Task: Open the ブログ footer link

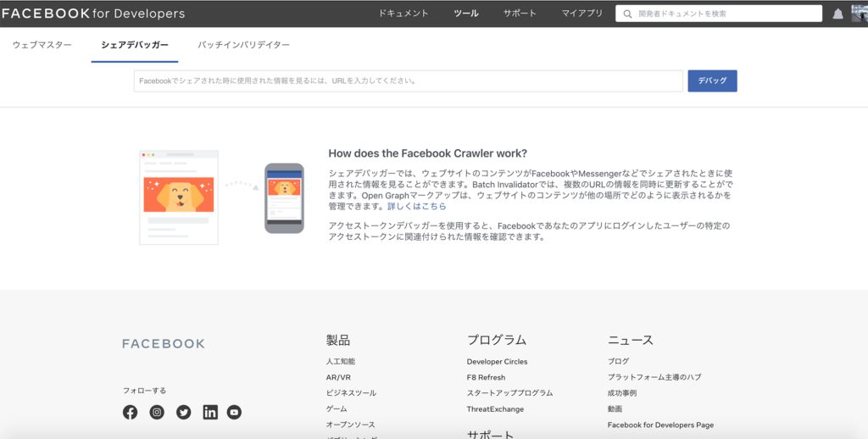Action: click(x=618, y=362)
